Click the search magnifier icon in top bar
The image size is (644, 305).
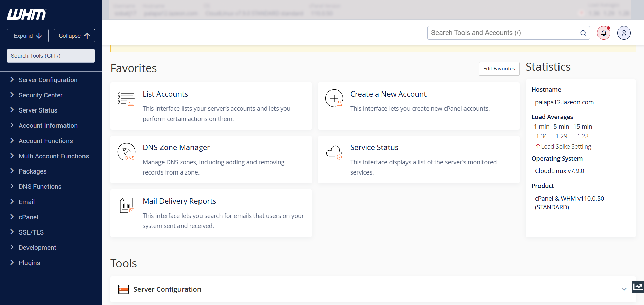click(583, 33)
